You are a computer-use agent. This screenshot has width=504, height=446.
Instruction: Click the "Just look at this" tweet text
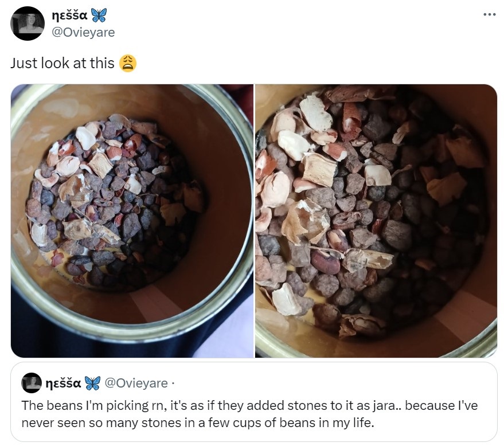pos(62,63)
